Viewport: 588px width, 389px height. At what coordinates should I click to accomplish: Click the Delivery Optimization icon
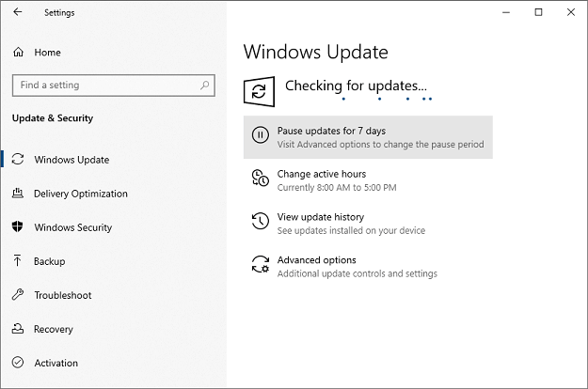tap(18, 194)
